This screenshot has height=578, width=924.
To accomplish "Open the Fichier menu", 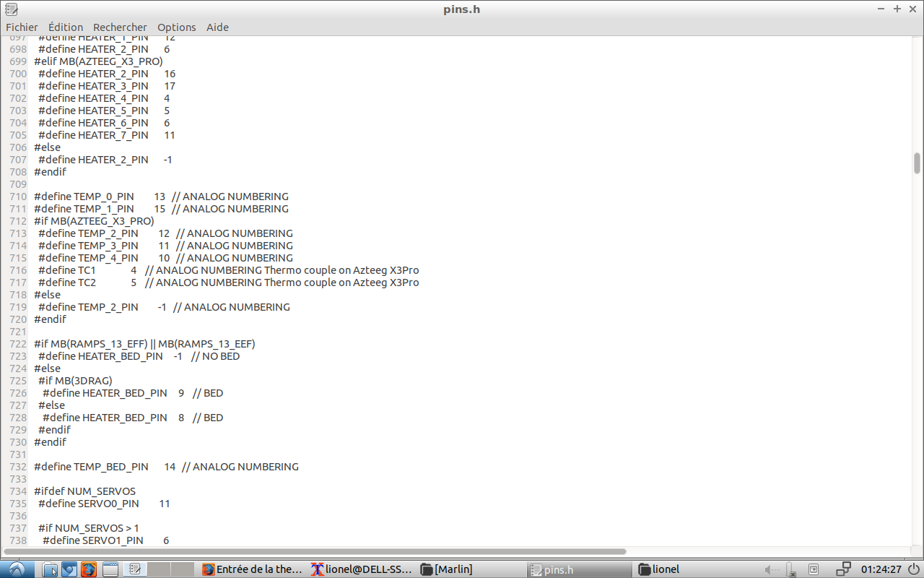I will coord(22,27).
